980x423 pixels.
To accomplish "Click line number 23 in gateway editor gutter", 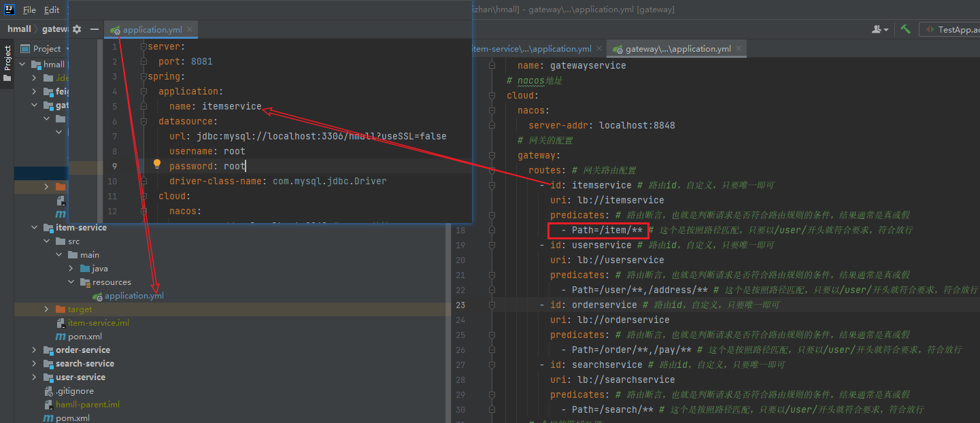I will pyautogui.click(x=462, y=305).
